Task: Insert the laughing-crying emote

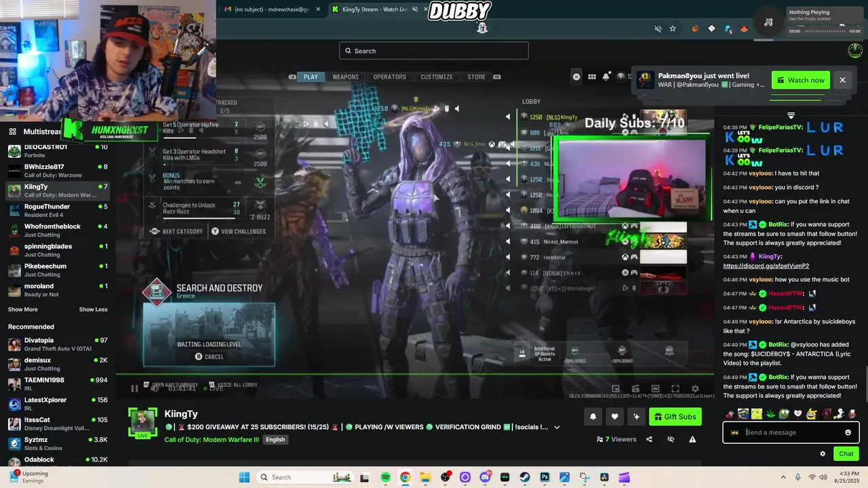Action: coord(811,413)
